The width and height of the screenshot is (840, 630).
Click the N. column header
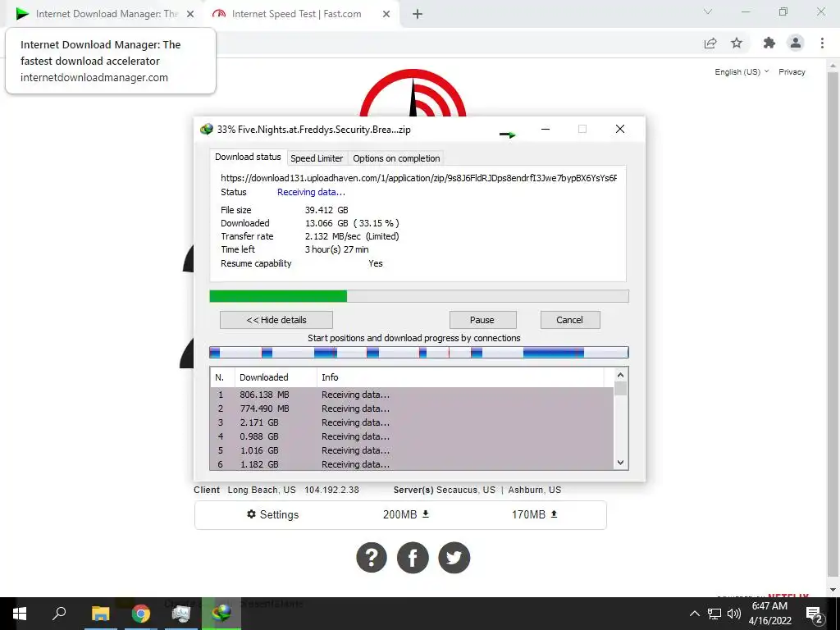click(222, 377)
